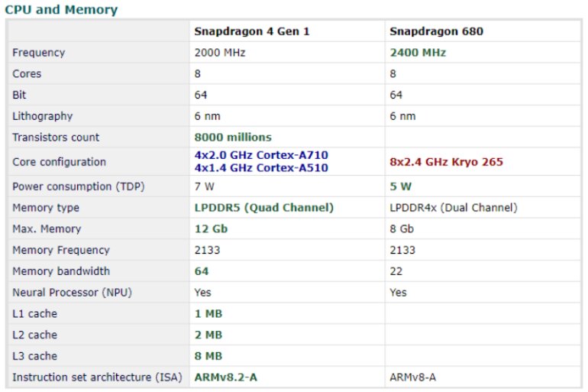Screen dimensions: 588x392
Task: Click the 4x1.4 GHz Cortex-A510 text
Action: (x=261, y=167)
